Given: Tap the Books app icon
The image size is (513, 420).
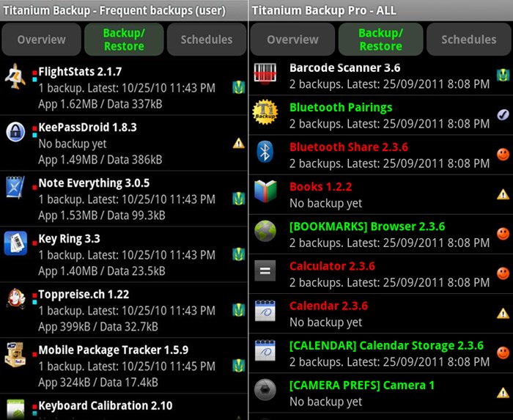Looking at the screenshot, I should 265,191.
